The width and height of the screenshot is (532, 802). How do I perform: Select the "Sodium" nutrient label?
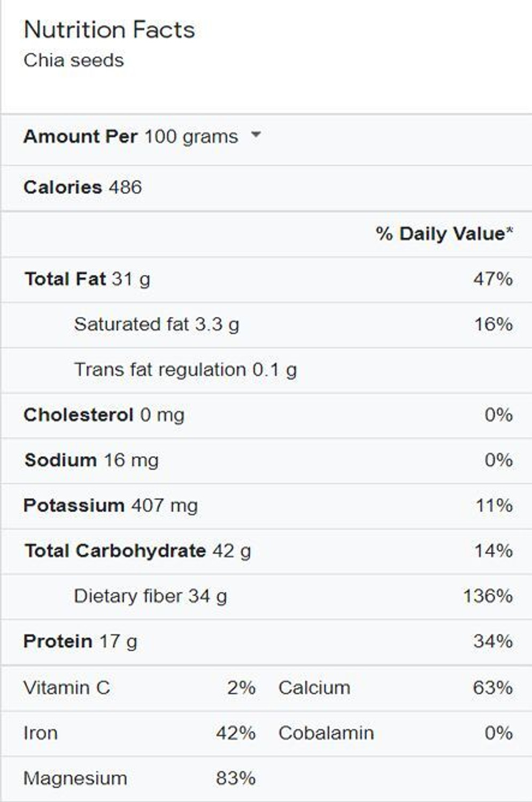coord(60,460)
